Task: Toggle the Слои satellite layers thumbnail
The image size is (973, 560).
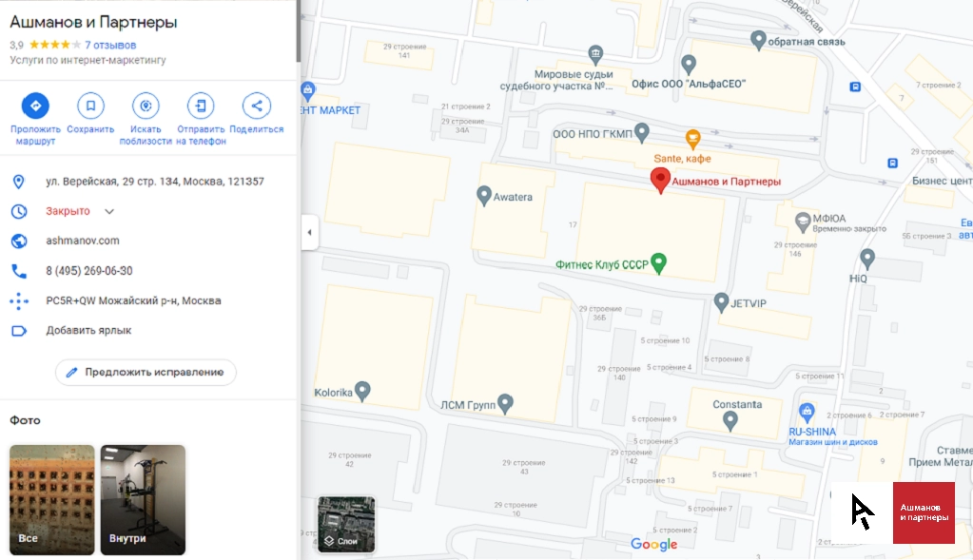Action: coord(346,524)
